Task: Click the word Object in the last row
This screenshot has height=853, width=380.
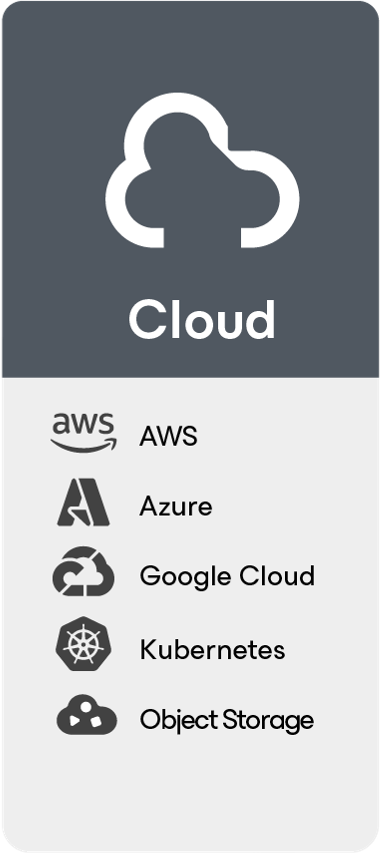Action: pos(179,720)
